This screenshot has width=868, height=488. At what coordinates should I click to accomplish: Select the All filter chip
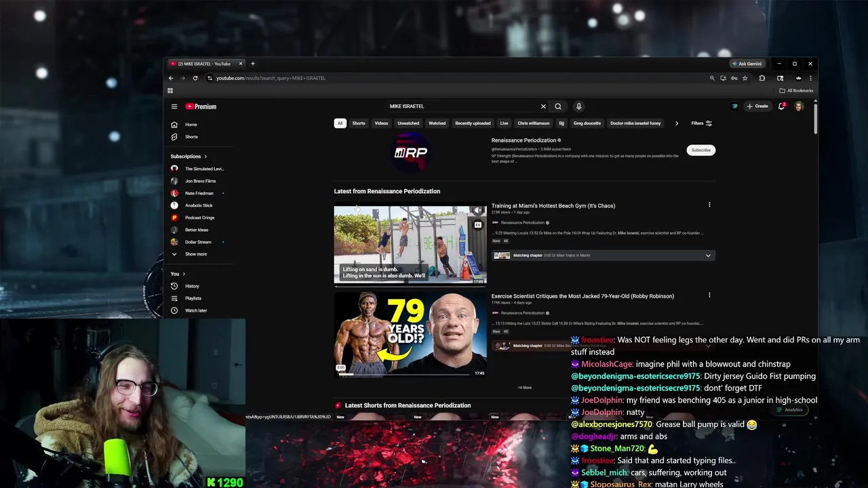tap(340, 123)
